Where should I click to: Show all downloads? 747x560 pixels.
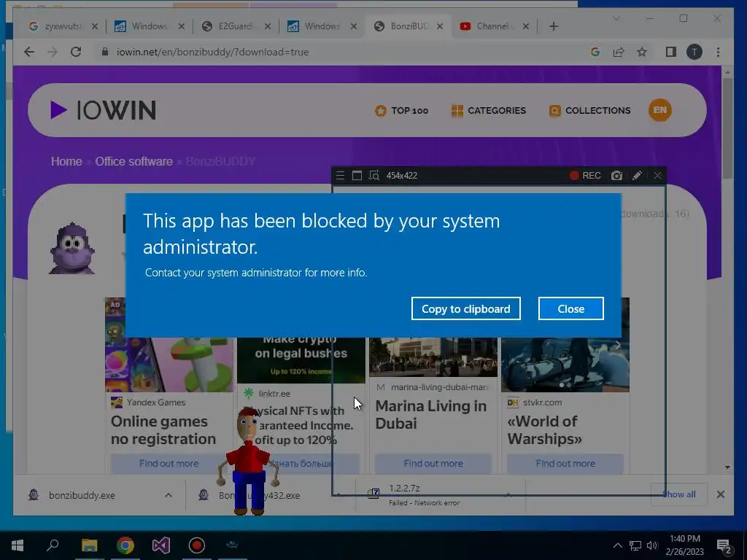coord(679,494)
